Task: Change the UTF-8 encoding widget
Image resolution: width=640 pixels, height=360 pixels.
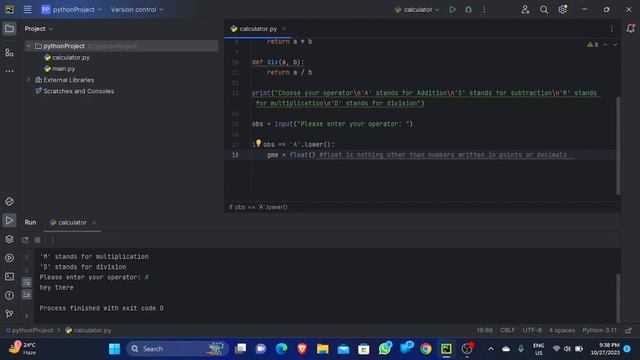Action: click(x=532, y=330)
